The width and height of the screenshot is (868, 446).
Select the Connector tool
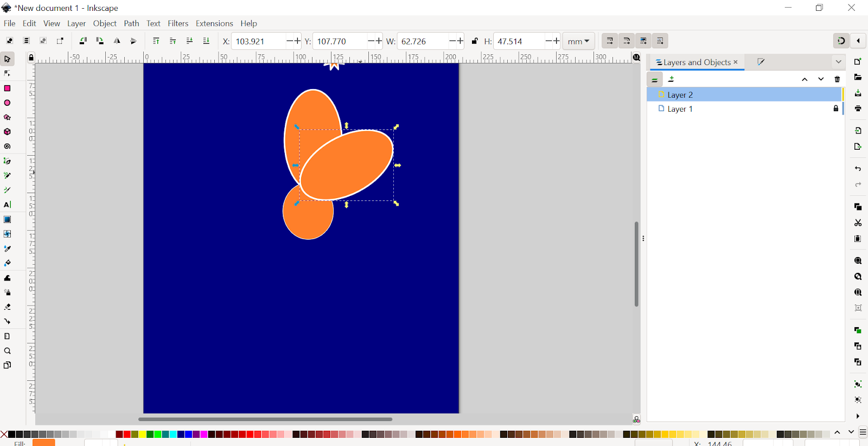pyautogui.click(x=7, y=321)
